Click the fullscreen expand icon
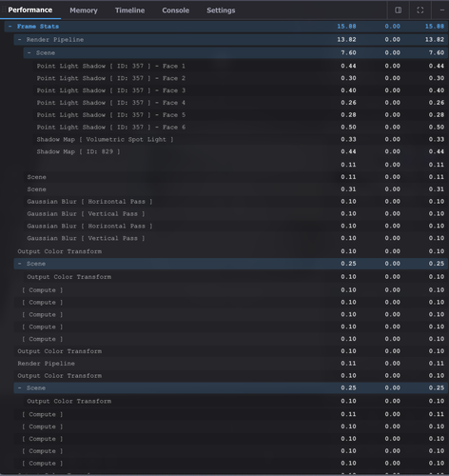 pyautogui.click(x=420, y=10)
